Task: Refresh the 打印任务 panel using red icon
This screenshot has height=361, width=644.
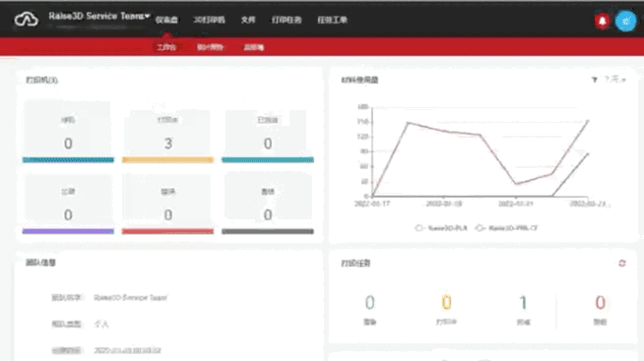Action: click(621, 263)
